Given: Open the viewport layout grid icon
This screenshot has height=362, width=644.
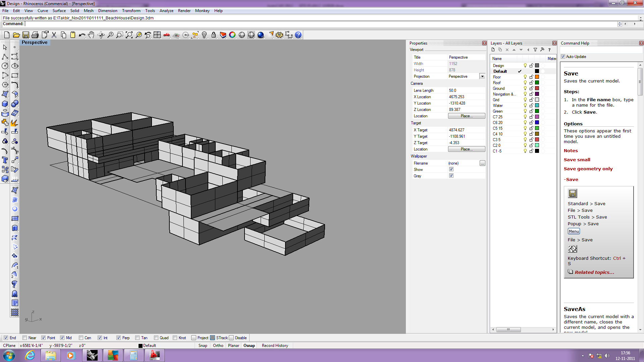Looking at the screenshot, I should point(157,35).
